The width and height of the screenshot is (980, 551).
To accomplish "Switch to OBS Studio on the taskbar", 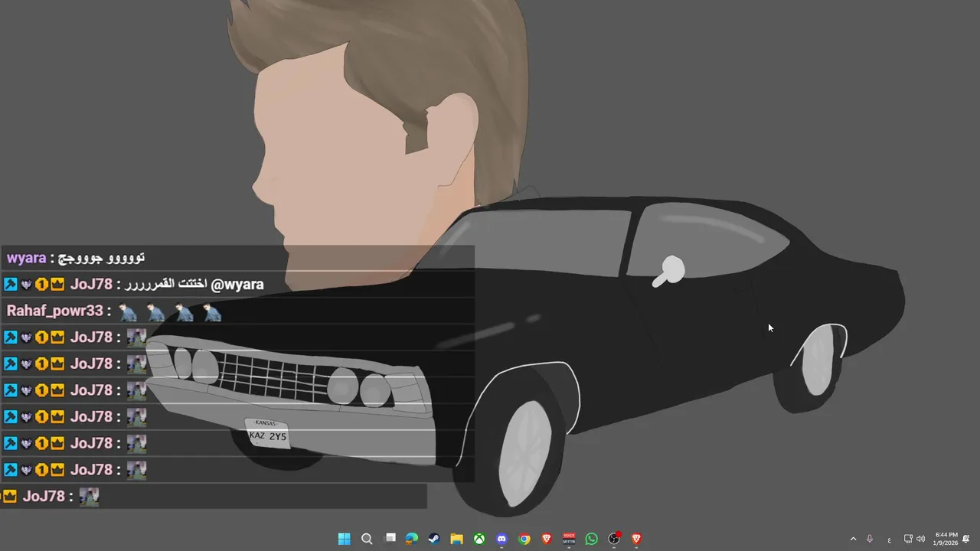I will point(614,539).
